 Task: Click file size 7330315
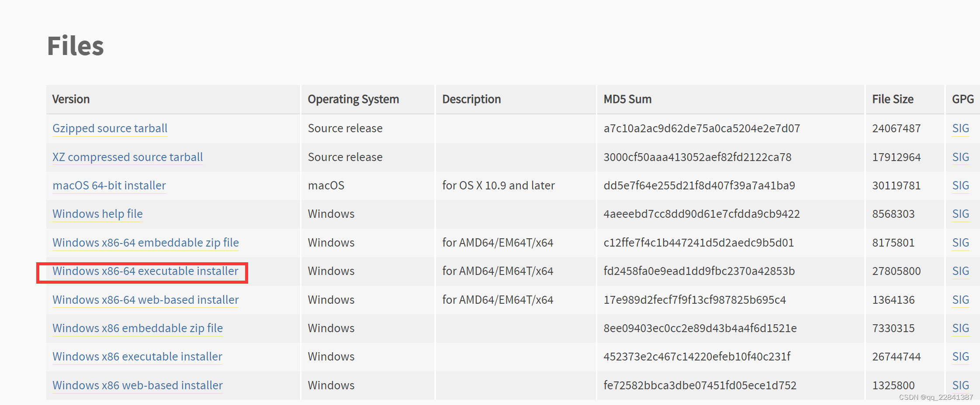coord(893,328)
